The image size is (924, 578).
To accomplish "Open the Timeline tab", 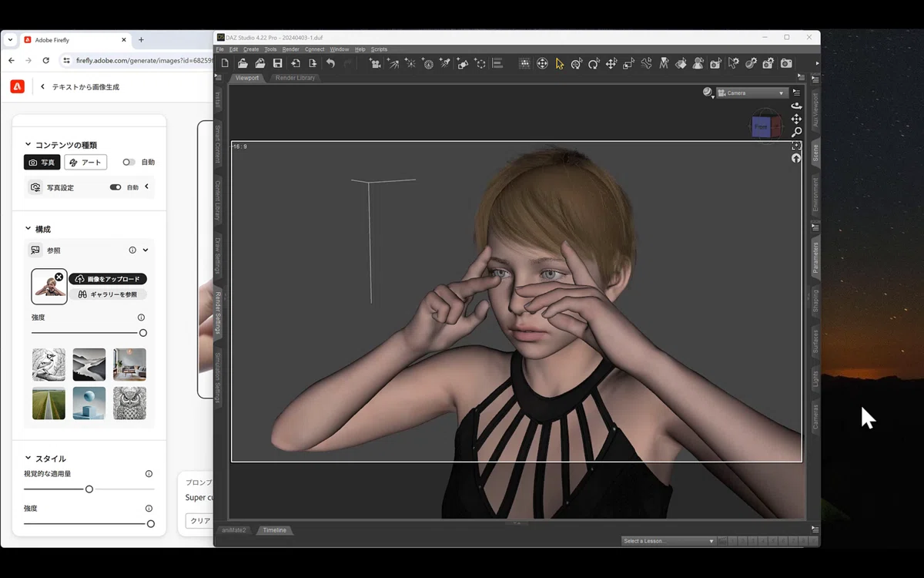I will click(274, 530).
